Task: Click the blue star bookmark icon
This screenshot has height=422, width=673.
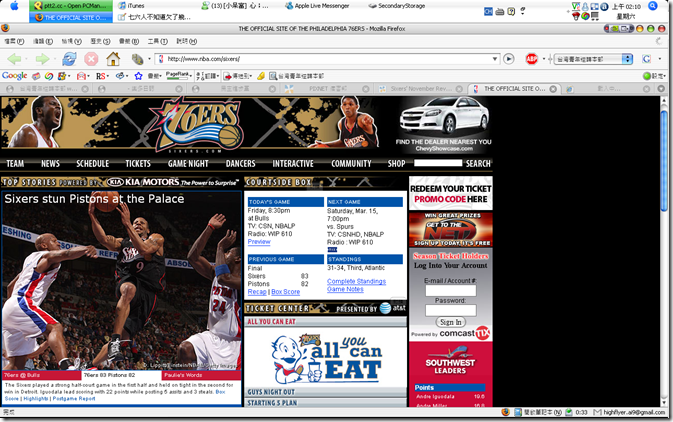Action: pyautogui.click(x=138, y=76)
